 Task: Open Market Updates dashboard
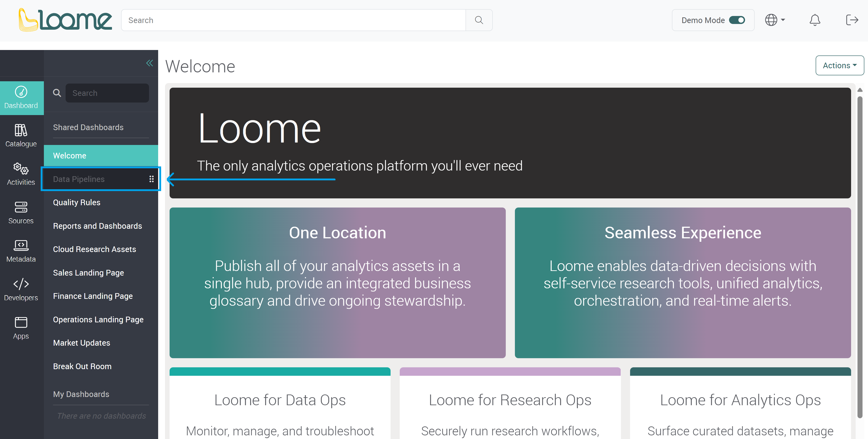[101, 343]
